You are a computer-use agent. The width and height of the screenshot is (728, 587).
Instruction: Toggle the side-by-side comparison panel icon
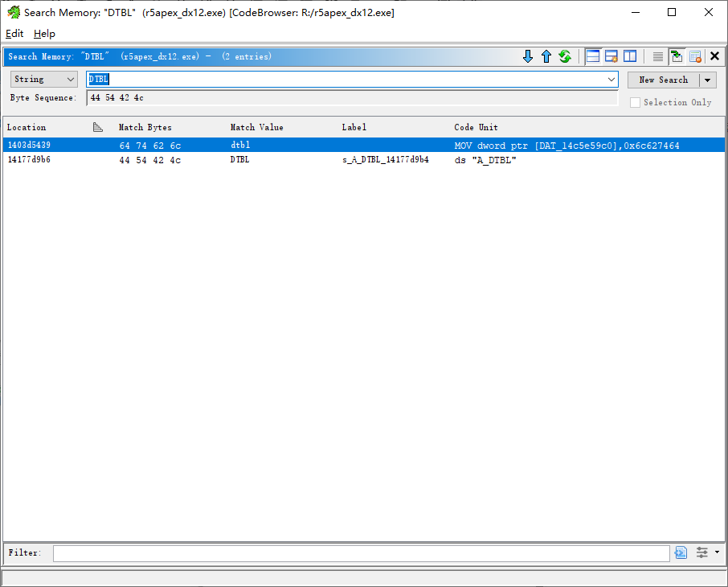[x=630, y=56]
